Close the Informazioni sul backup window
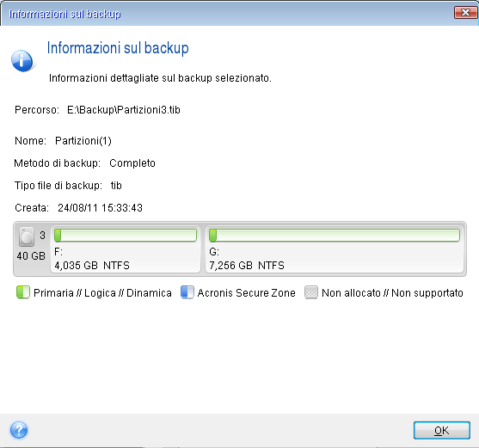This screenshot has height=448, width=479. tap(465, 13)
